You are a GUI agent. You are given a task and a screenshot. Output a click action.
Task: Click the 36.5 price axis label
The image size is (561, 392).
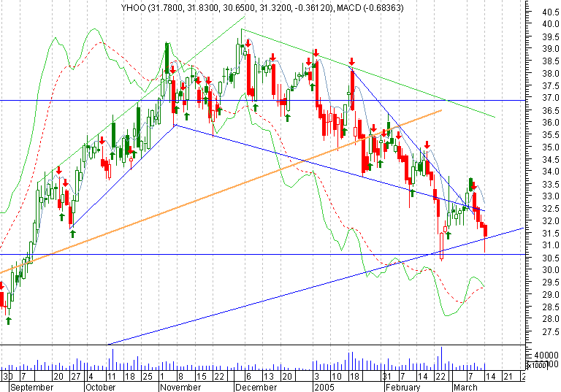pyautogui.click(x=550, y=110)
